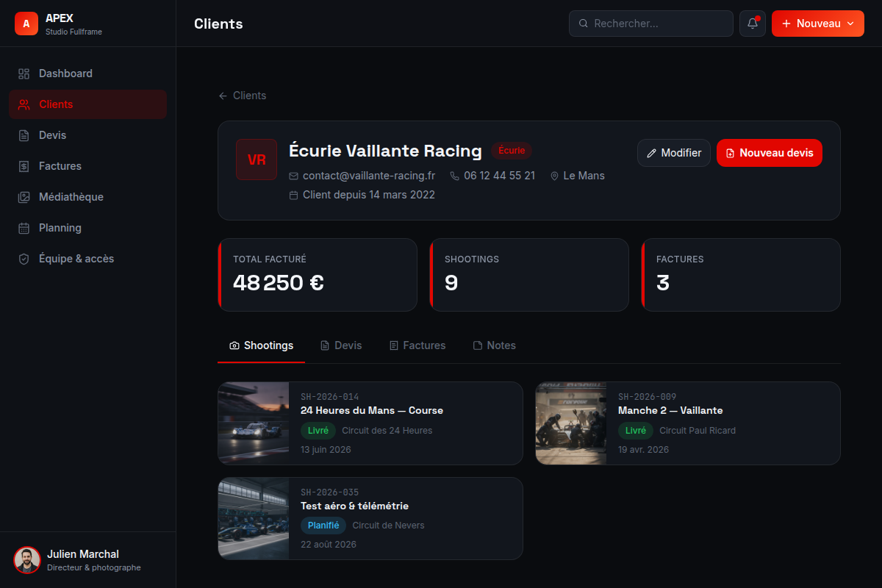Screen dimensions: 882x588
Task: Open the notifications bell icon
Action: click(x=753, y=24)
